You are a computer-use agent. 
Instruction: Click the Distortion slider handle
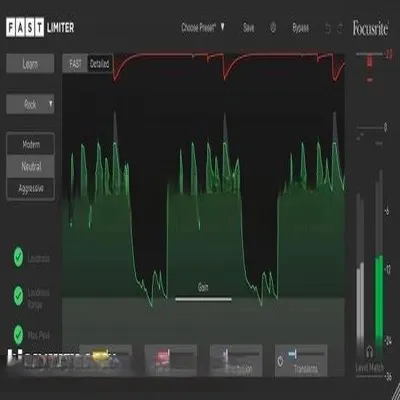pyautogui.click(x=226, y=353)
